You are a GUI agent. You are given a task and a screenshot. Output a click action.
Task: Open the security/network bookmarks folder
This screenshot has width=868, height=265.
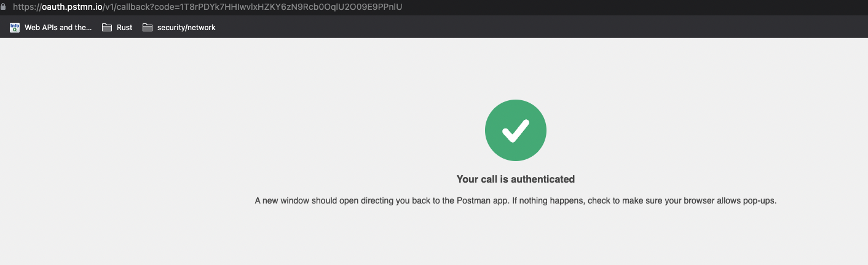click(x=179, y=27)
